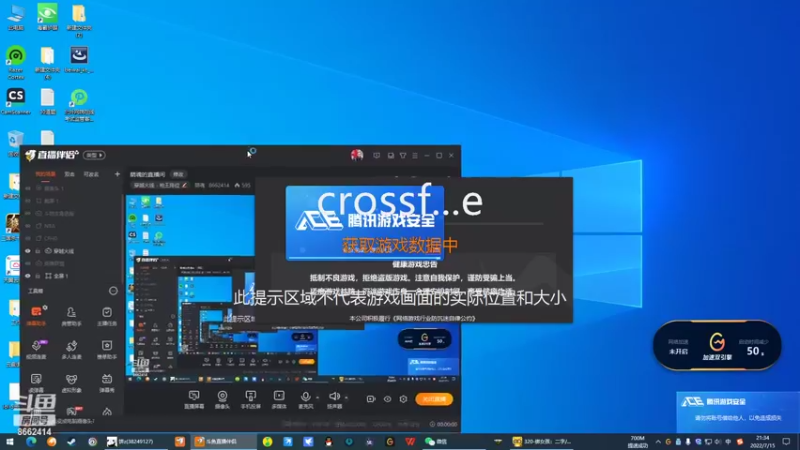800x450 pixels.
Task: Toggle visibility of 摄像头 1 source
Action: pyautogui.click(x=28, y=188)
